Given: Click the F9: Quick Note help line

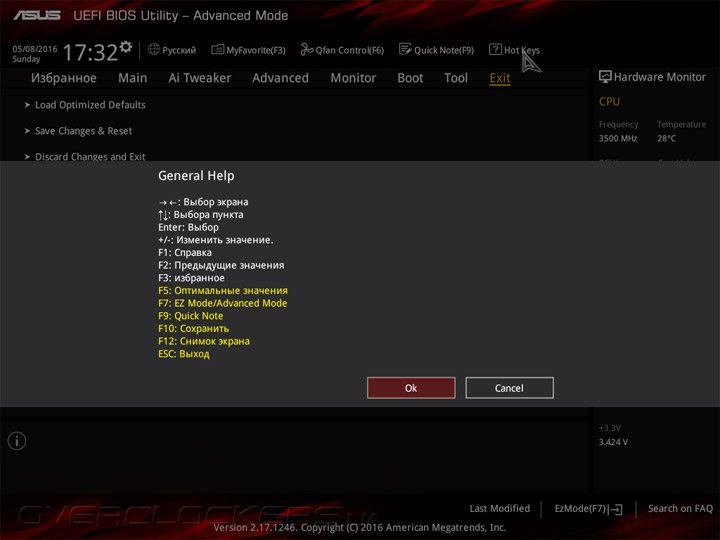Looking at the screenshot, I should (191, 316).
